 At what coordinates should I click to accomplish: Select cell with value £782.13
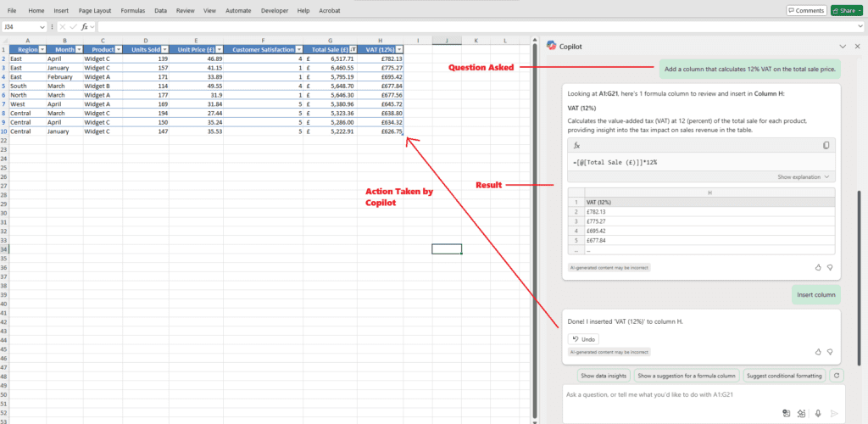click(381, 59)
